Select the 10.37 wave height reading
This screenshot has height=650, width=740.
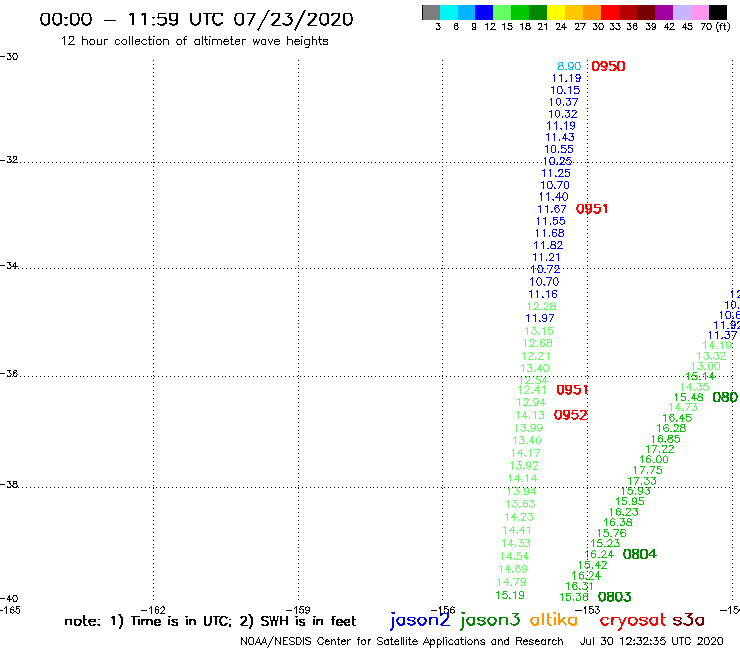(x=563, y=102)
